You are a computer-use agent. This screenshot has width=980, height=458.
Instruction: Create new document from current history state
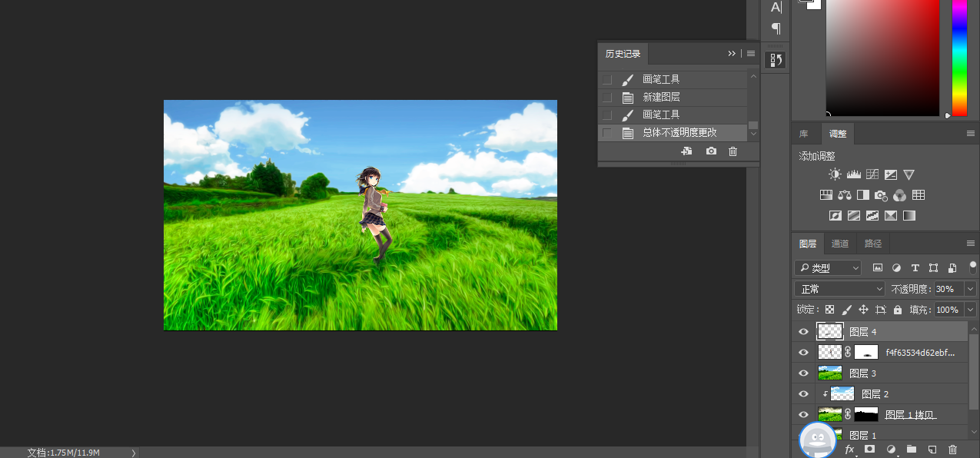tap(687, 151)
